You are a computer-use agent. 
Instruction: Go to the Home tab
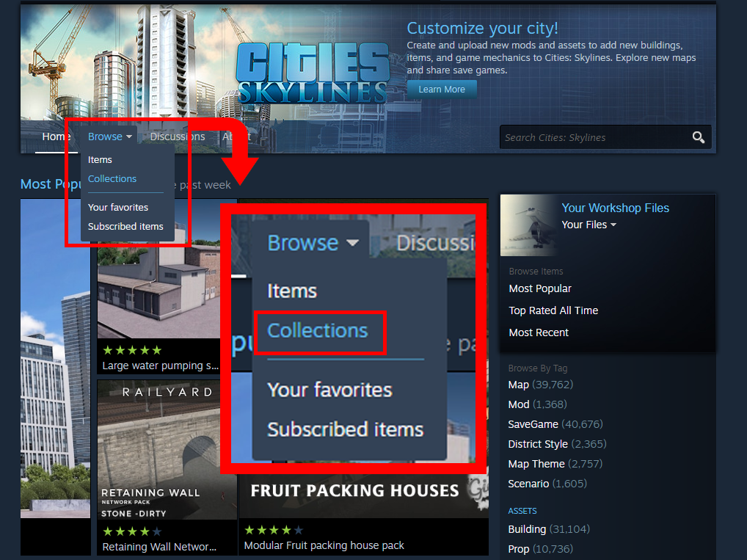57,137
